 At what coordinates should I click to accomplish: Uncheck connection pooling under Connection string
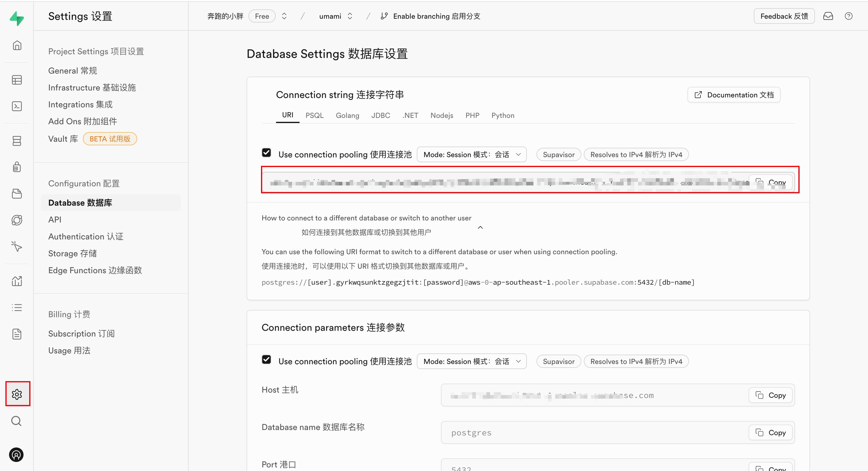(266, 153)
